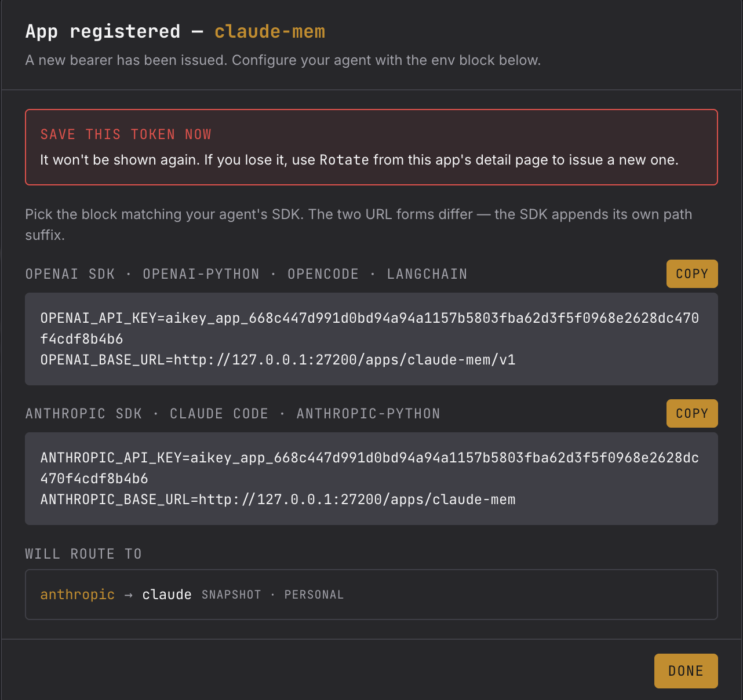Click the ANTHROPIC SDK section label
Image resolution: width=743 pixels, height=700 pixels.
point(83,414)
